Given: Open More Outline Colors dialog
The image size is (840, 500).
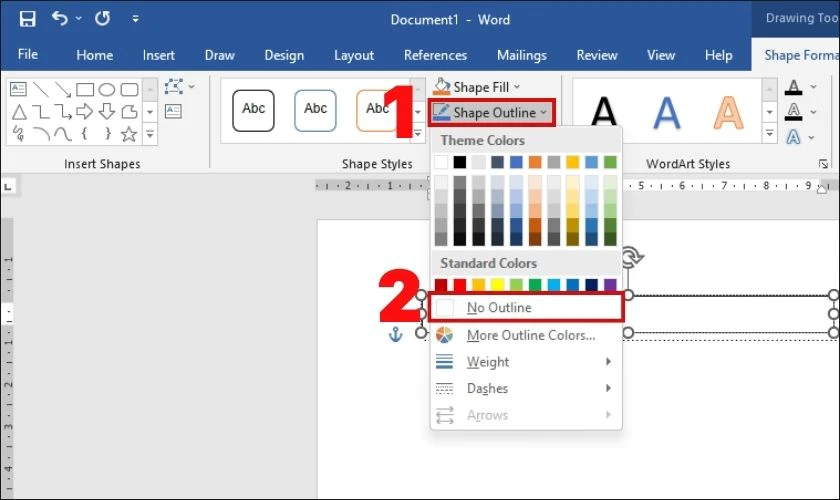Looking at the screenshot, I should click(x=526, y=335).
